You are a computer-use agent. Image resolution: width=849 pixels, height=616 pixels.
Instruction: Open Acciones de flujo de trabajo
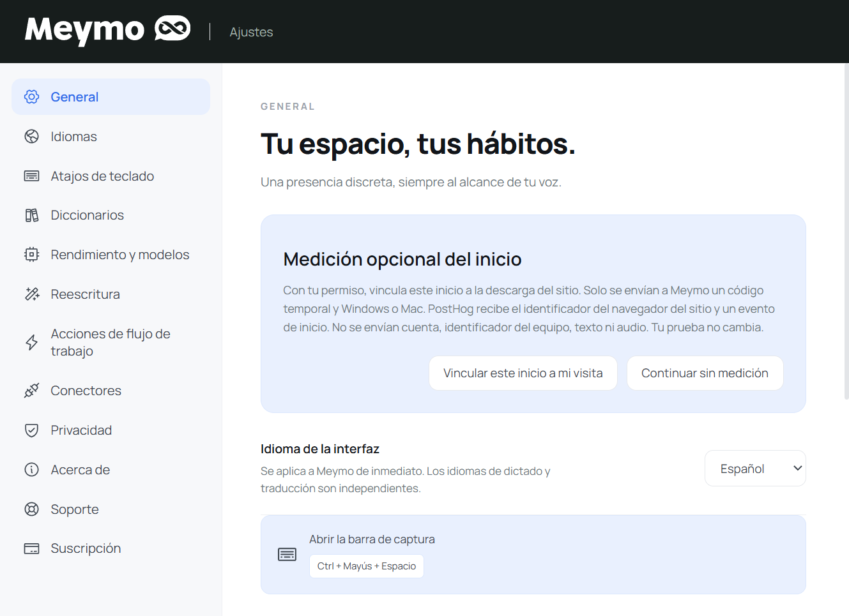(x=111, y=343)
